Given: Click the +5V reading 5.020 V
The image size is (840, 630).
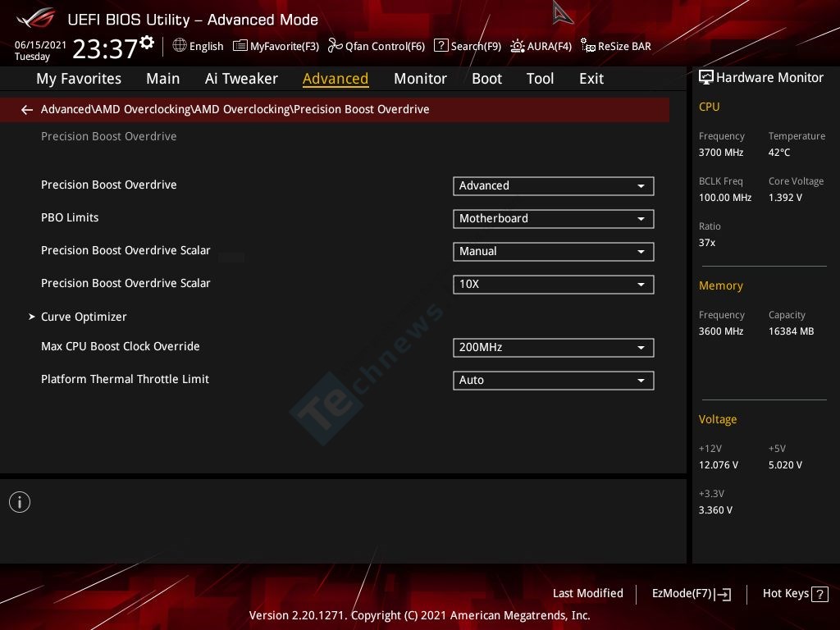Looking at the screenshot, I should 785,465.
